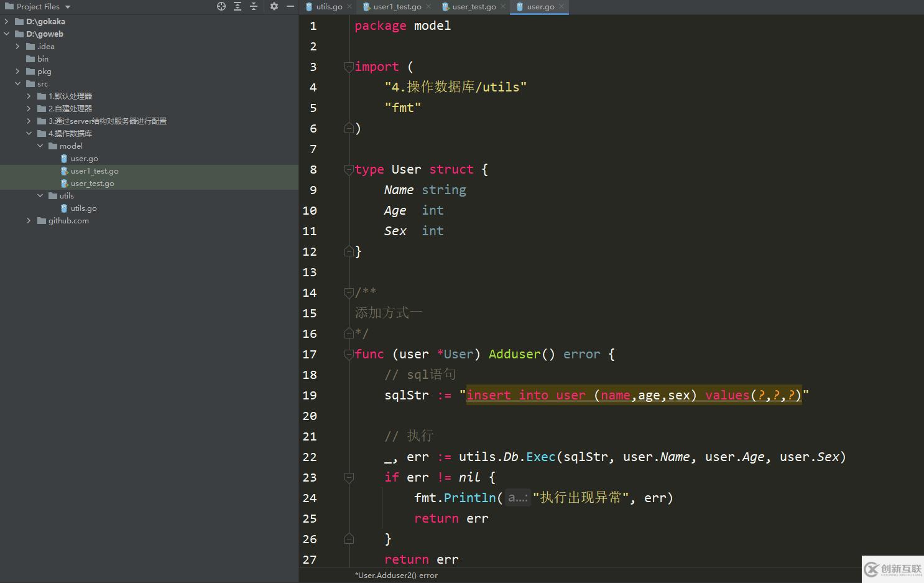Image resolution: width=924 pixels, height=583 pixels.
Task: Switch to the user_test.go tab
Action: click(x=473, y=7)
